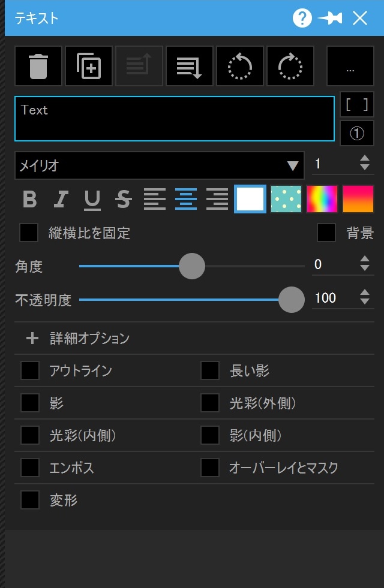The height and width of the screenshot is (588, 384).
Task: Open the help question mark icon
Action: pyautogui.click(x=302, y=18)
